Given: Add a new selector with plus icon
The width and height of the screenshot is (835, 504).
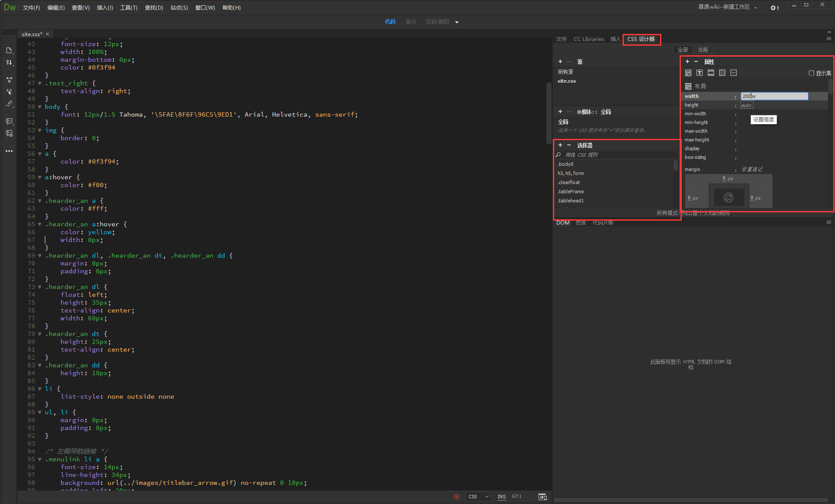Looking at the screenshot, I should tap(560, 145).
